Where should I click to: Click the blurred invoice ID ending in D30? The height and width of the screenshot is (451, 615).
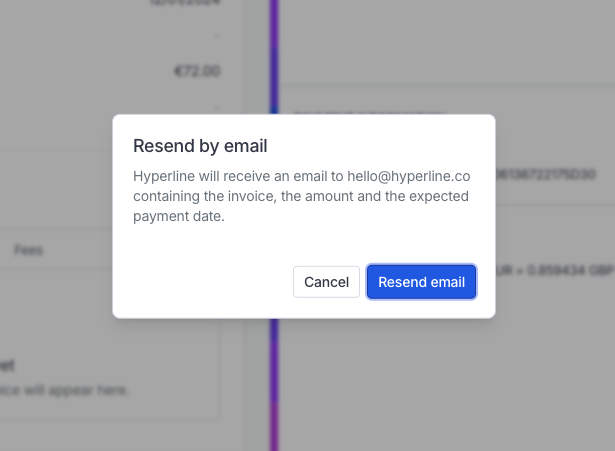point(546,174)
